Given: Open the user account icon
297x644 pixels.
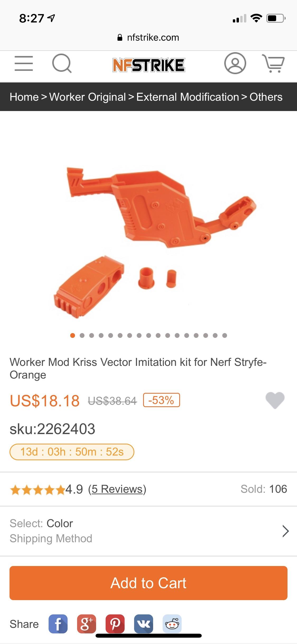Looking at the screenshot, I should pos(235,63).
